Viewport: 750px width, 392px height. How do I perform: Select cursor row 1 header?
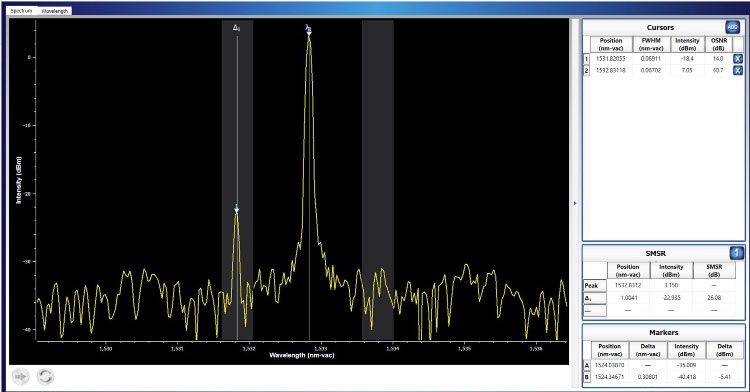(x=586, y=58)
